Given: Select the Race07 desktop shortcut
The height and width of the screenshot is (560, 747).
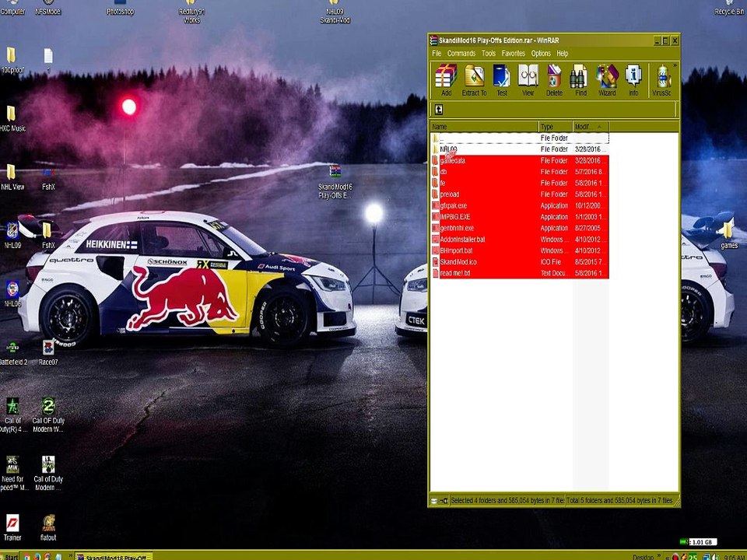Looking at the screenshot, I should coord(48,353).
